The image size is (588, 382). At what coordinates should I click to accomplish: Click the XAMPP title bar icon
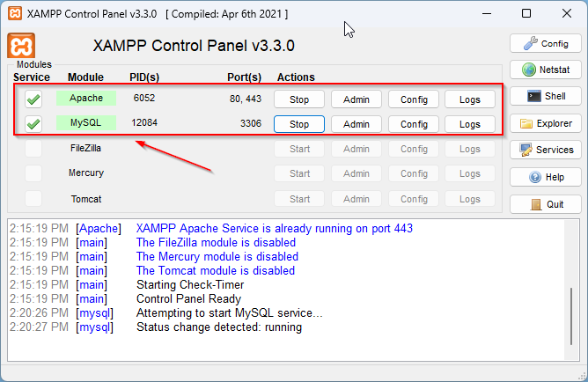(15, 13)
